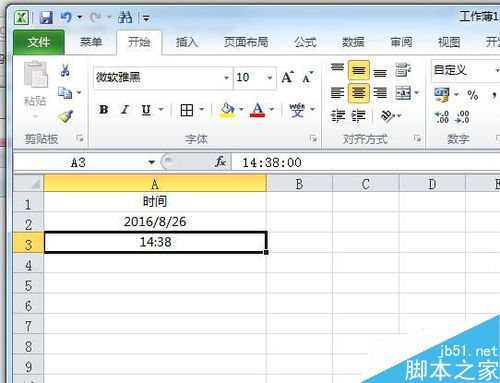Click the 文 phonetic guide icon
This screenshot has height=383, width=500.
pyautogui.click(x=297, y=110)
